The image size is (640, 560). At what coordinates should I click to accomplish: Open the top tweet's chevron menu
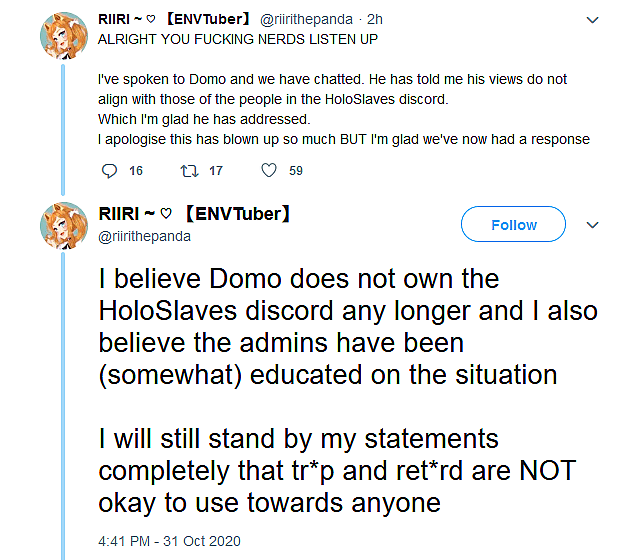pos(594,19)
